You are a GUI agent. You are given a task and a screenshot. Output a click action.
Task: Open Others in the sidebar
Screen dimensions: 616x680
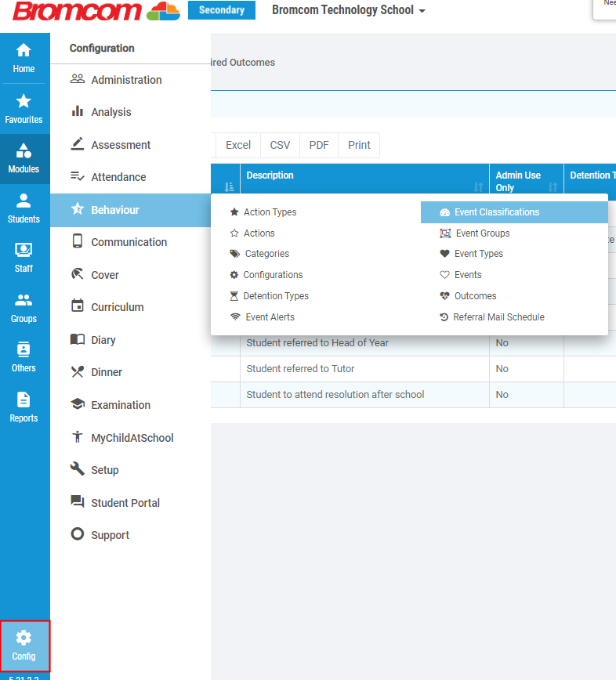(x=24, y=358)
